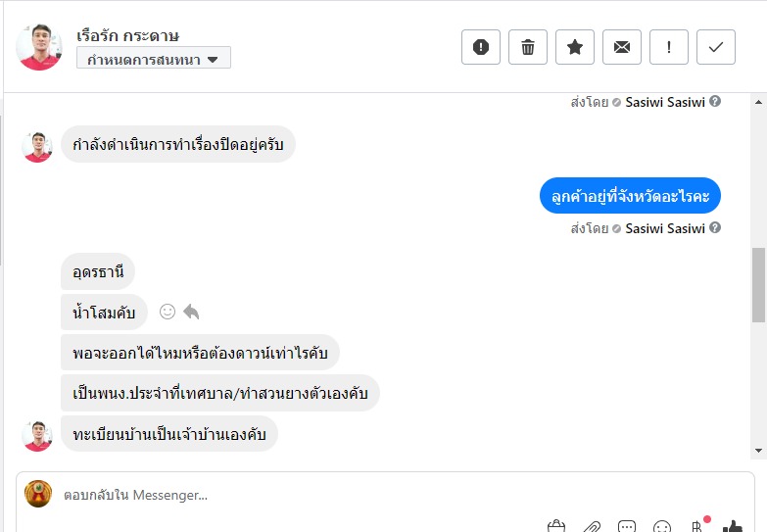Open the กำหนดการสนทนา dropdown

coord(154,59)
